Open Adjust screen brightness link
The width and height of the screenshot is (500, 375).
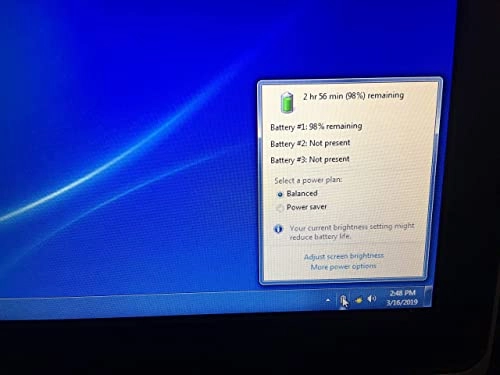[344, 256]
